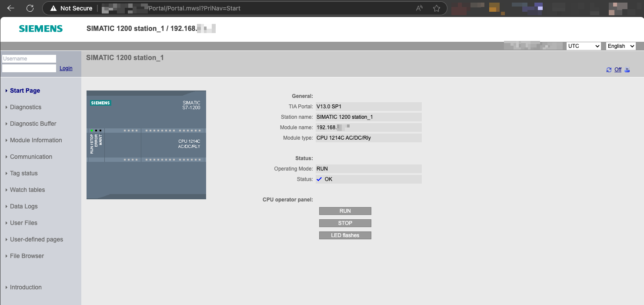The width and height of the screenshot is (644, 305).
Task: Open the UTC time zone dropdown
Action: tap(584, 46)
